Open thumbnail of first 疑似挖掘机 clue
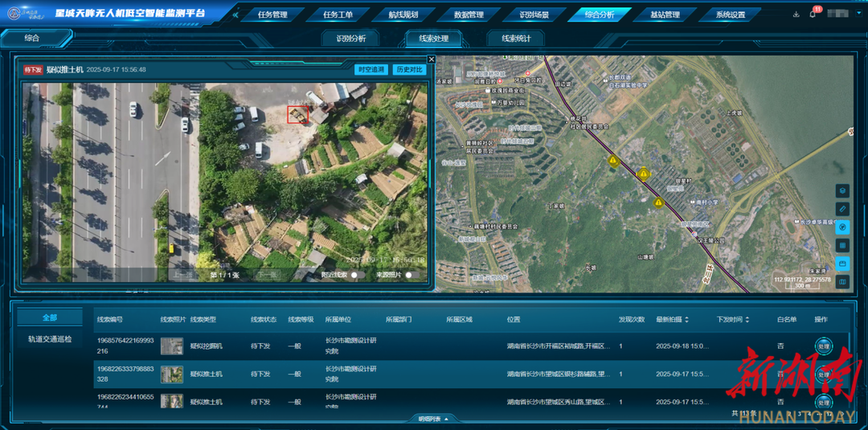This screenshot has height=430, width=868. pyautogui.click(x=171, y=346)
